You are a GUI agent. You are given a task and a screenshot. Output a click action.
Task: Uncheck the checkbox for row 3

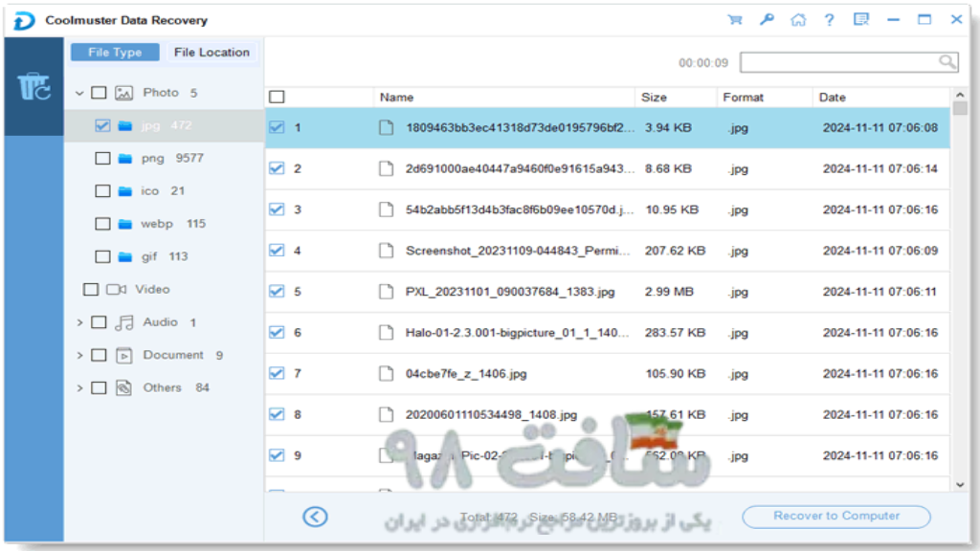tap(277, 209)
